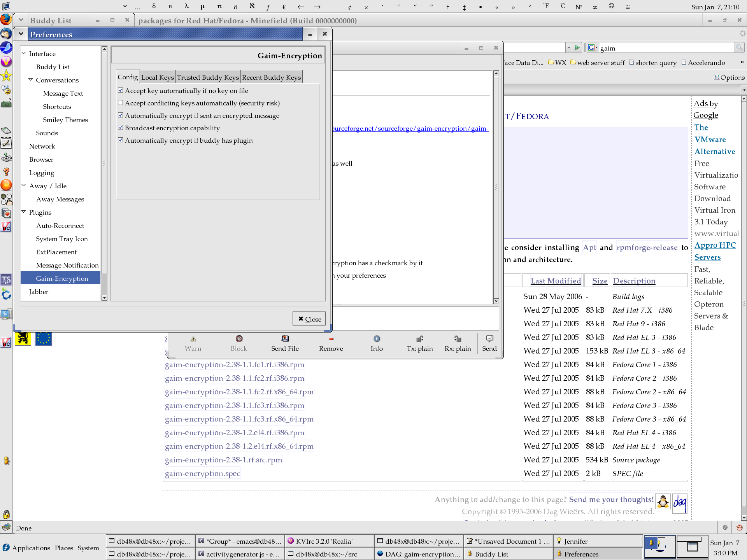Image resolution: width=747 pixels, height=560 pixels.
Task: Click the conversation window vertical scrollbar
Action: pyautogui.click(x=496, y=187)
